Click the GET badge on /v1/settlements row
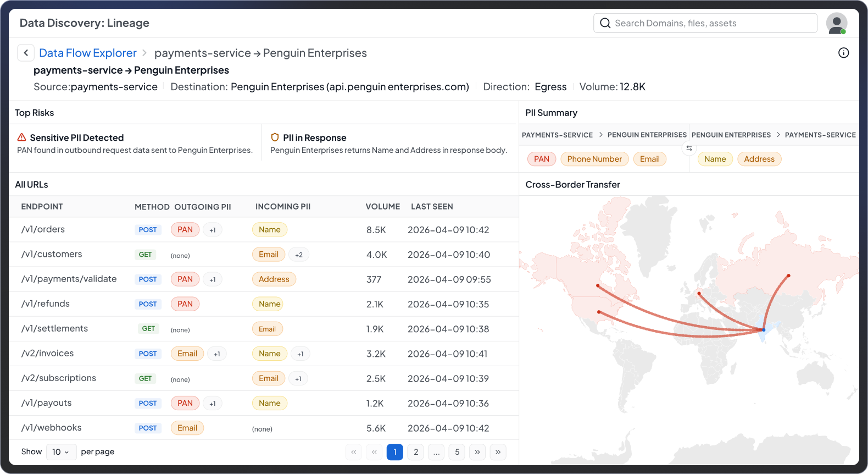The height and width of the screenshot is (474, 868). coord(148,329)
